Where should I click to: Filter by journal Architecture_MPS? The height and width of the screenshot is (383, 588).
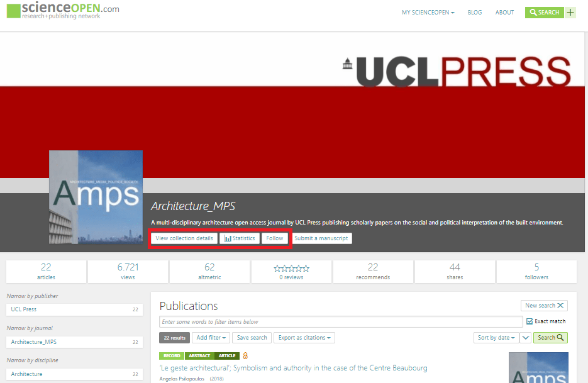74,342
